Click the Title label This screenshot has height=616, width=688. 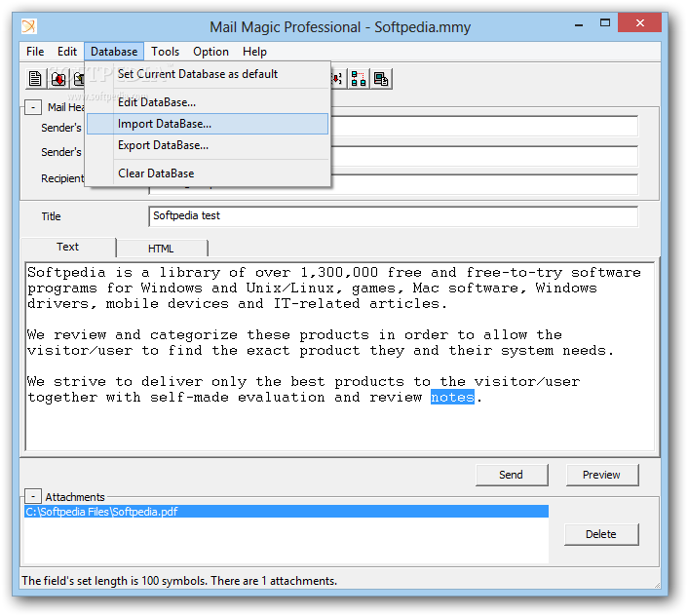pos(52,216)
